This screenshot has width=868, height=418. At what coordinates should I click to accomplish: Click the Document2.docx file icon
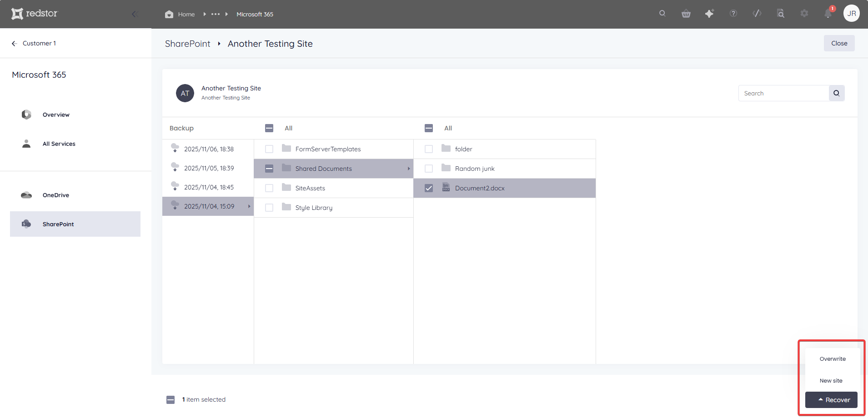446,187
